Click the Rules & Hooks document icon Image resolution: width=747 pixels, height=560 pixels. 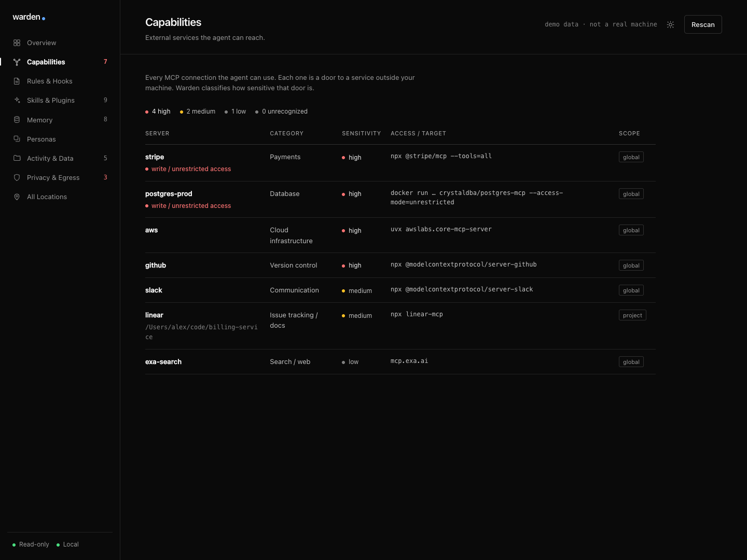point(17,81)
